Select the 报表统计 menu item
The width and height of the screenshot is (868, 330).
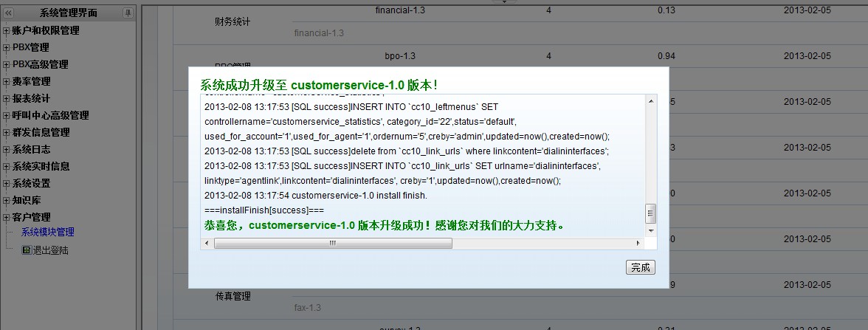(31, 99)
